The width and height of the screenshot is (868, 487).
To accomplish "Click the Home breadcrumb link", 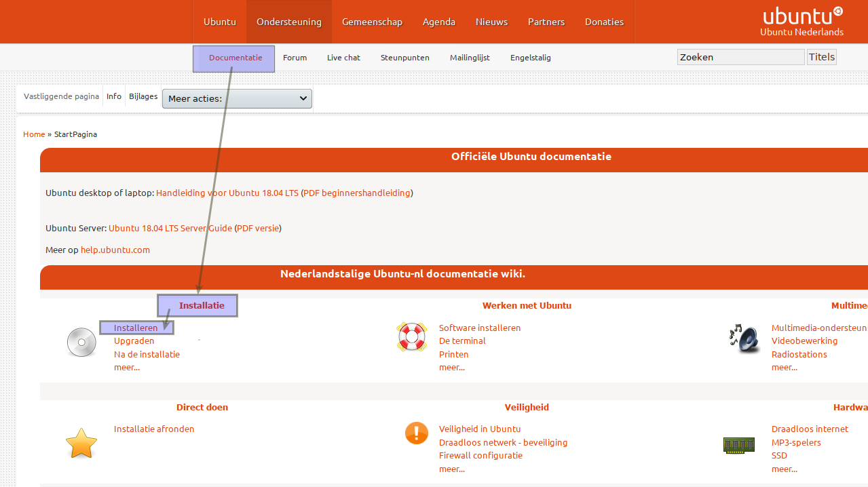I will pyautogui.click(x=34, y=134).
